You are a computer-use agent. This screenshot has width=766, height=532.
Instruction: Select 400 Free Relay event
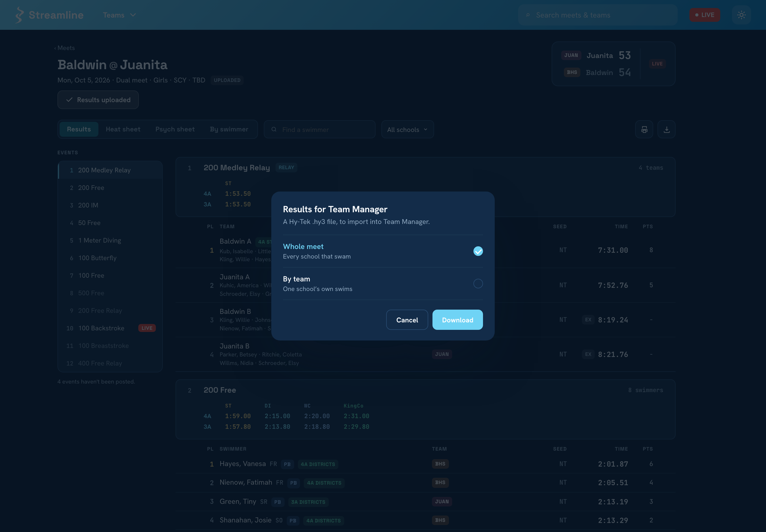(110, 363)
